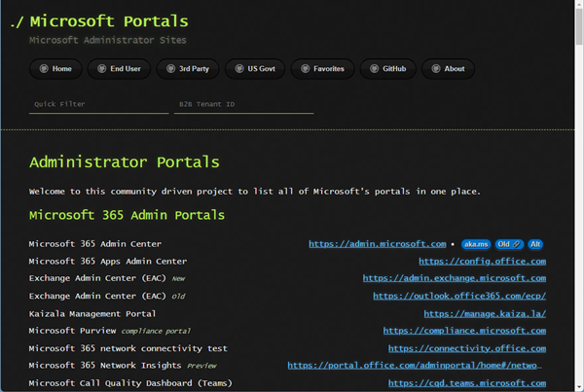Click the Home navigation button

(55, 69)
